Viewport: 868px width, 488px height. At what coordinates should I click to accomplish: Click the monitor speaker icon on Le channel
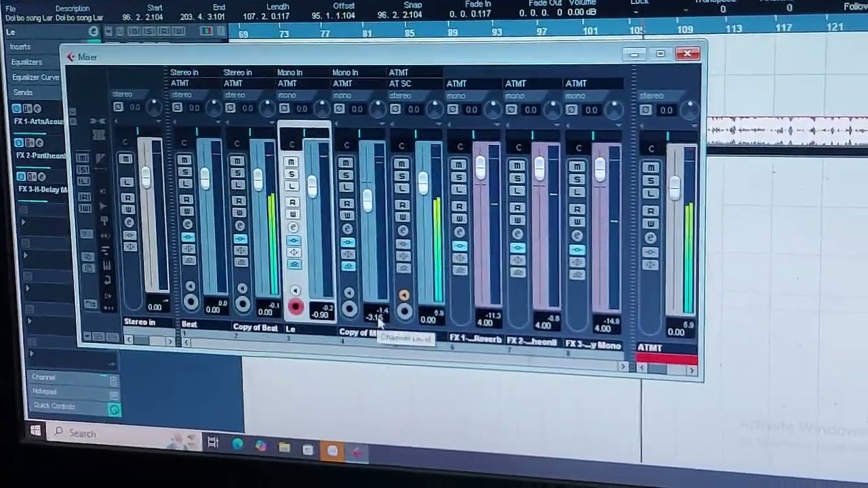click(x=294, y=290)
